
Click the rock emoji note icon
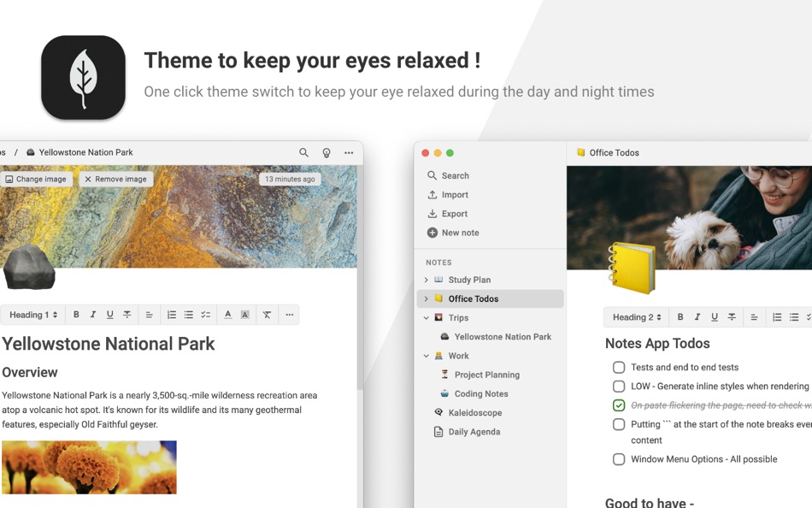pyautogui.click(x=29, y=267)
